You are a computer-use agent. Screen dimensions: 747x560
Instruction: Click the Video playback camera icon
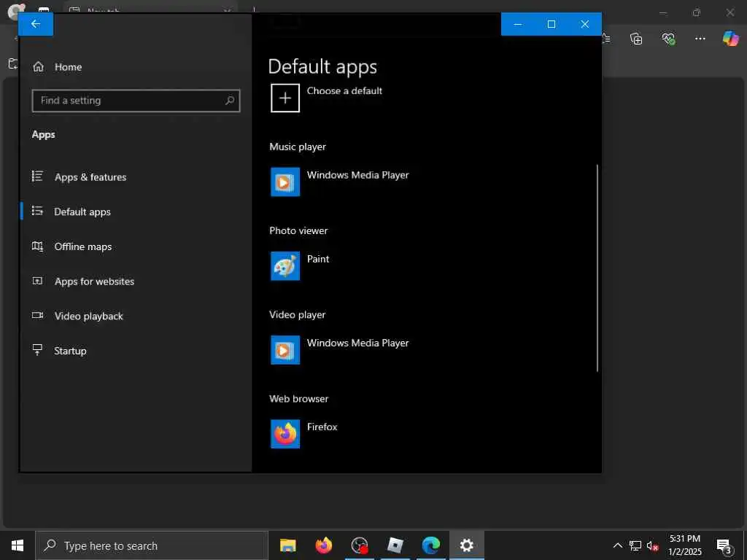37,315
